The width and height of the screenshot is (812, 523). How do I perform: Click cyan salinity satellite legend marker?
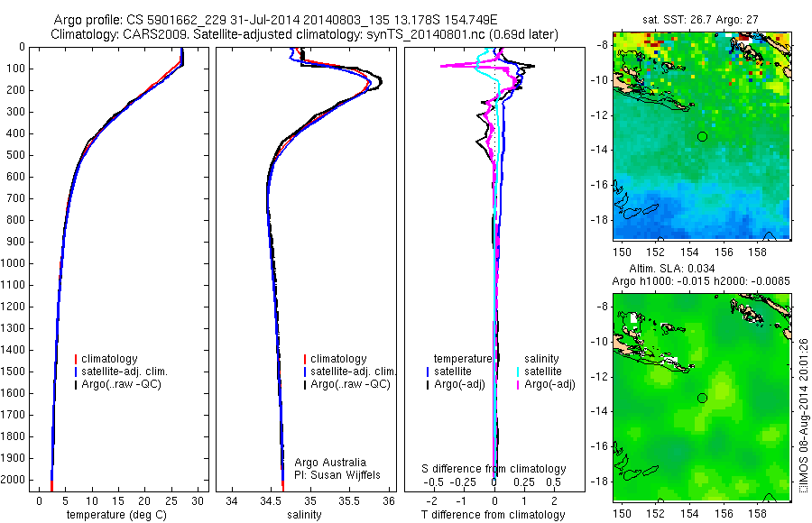518,372
